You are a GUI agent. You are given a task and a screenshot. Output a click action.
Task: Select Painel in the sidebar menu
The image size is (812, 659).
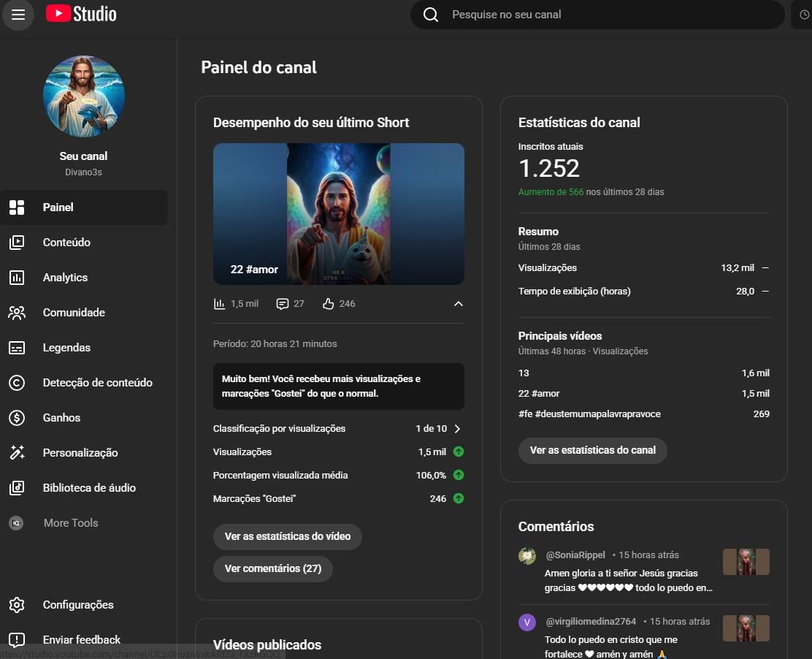coord(58,207)
